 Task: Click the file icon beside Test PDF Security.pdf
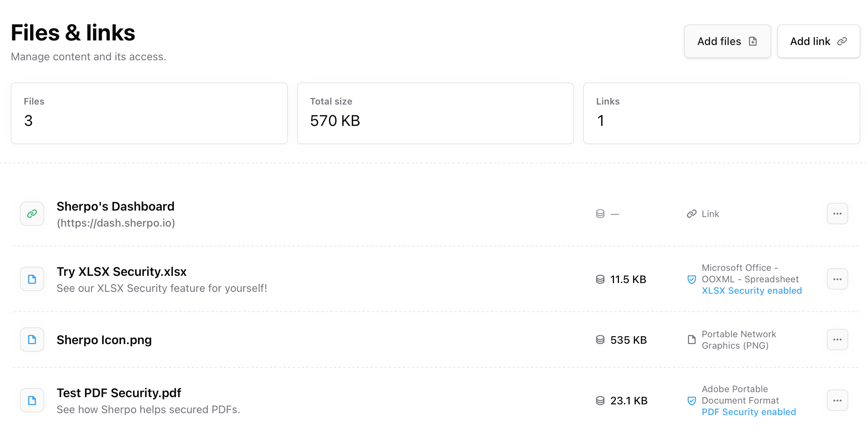pyautogui.click(x=32, y=401)
